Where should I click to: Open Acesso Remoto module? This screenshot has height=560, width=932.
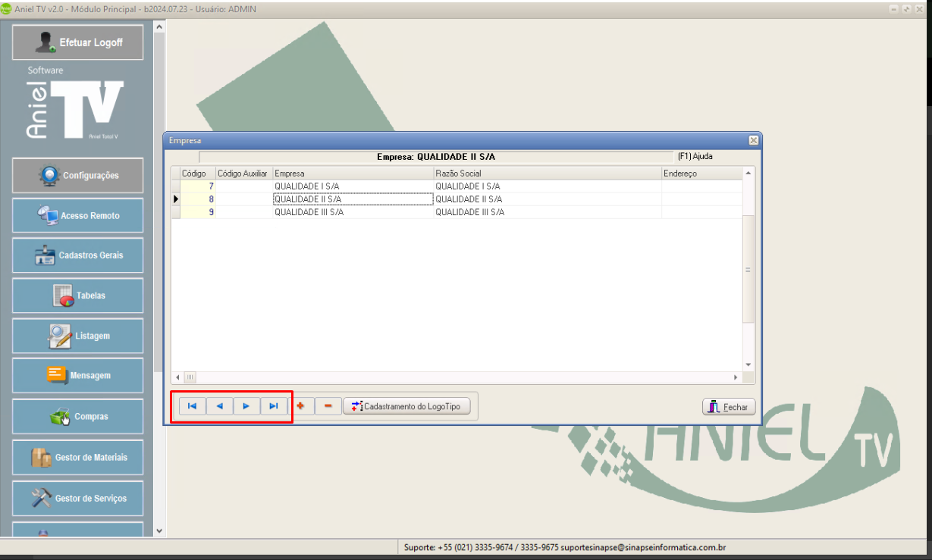pos(78,215)
